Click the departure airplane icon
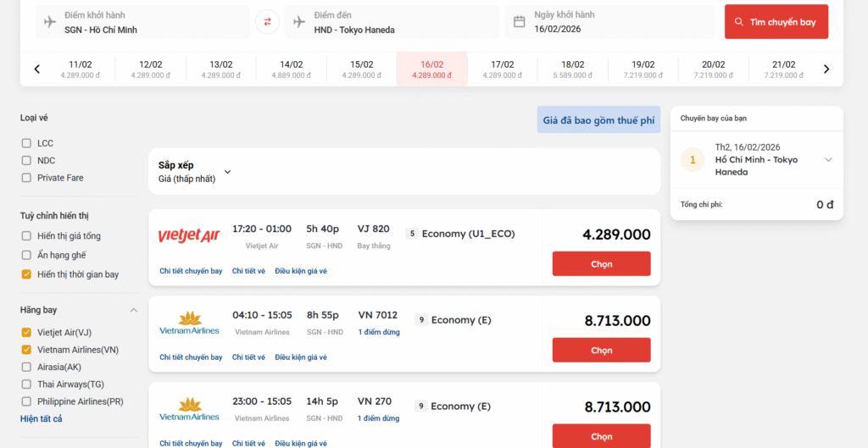Viewport: 868px width, 448px height. (50, 22)
